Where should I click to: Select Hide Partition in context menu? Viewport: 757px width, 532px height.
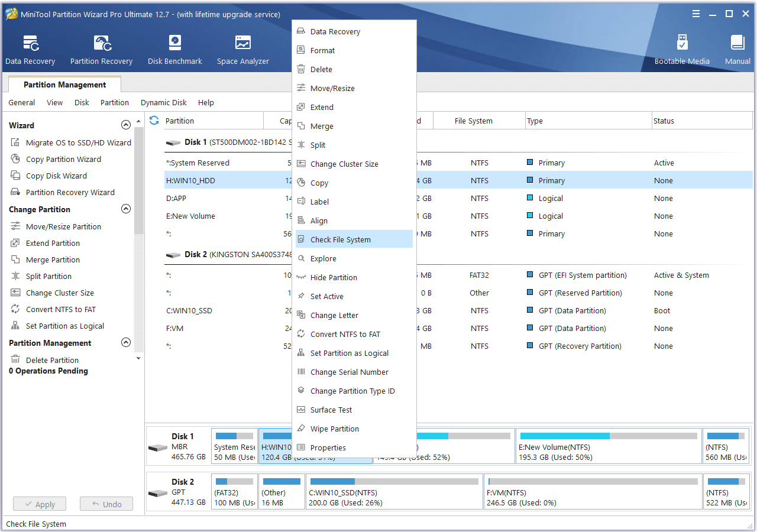pos(354,278)
